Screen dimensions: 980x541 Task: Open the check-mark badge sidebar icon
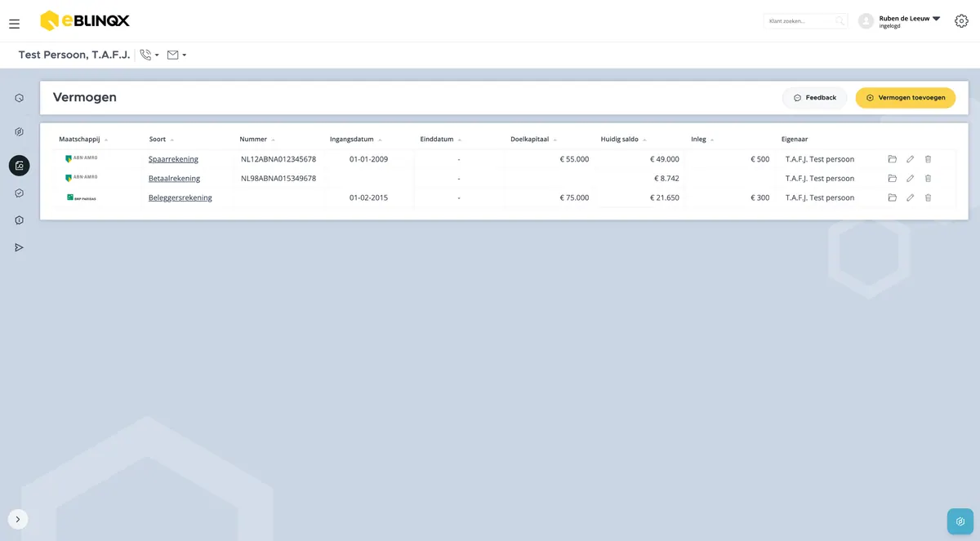click(19, 193)
